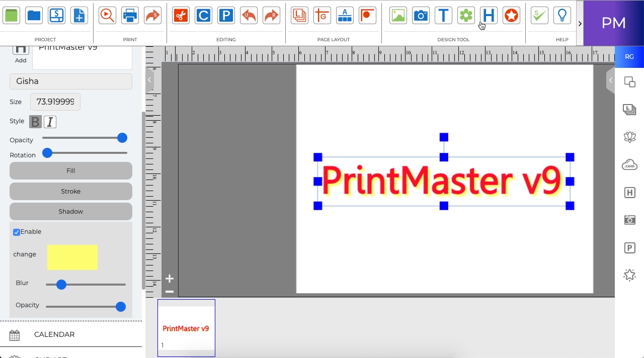Select the Text tool in Design Tool group
Viewport: 644px width, 358px height.
[x=443, y=15]
